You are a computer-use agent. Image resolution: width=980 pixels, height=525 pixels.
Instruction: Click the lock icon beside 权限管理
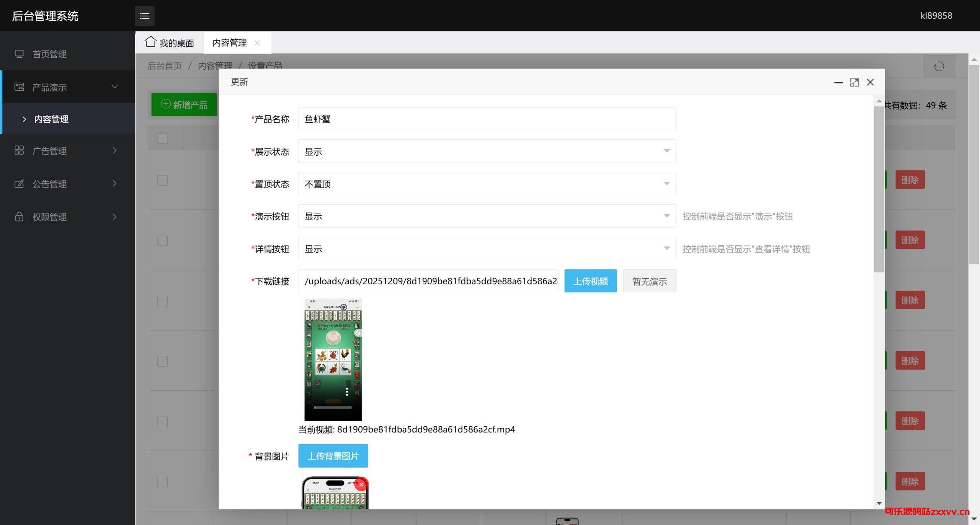coord(19,217)
